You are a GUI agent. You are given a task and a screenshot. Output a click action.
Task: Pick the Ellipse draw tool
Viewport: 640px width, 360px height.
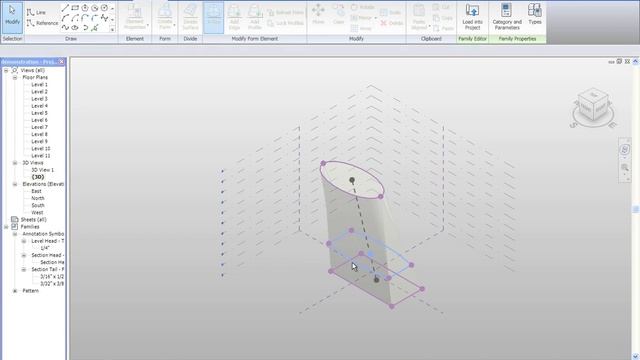75,28
